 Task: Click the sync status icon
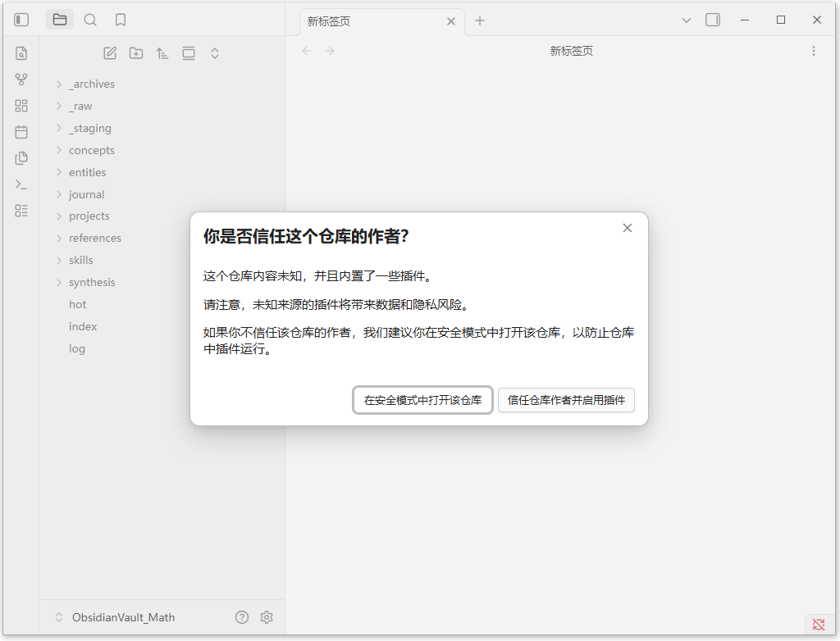(819, 624)
